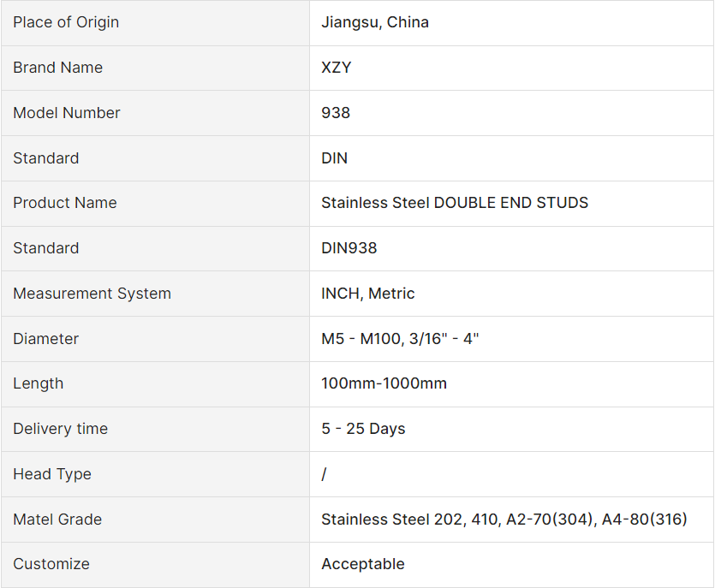Click the "Head Type" label cell
715x588 pixels.
click(51, 474)
